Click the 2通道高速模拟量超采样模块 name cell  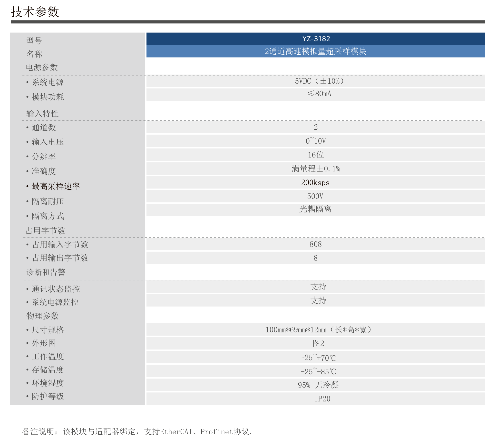tap(316, 51)
